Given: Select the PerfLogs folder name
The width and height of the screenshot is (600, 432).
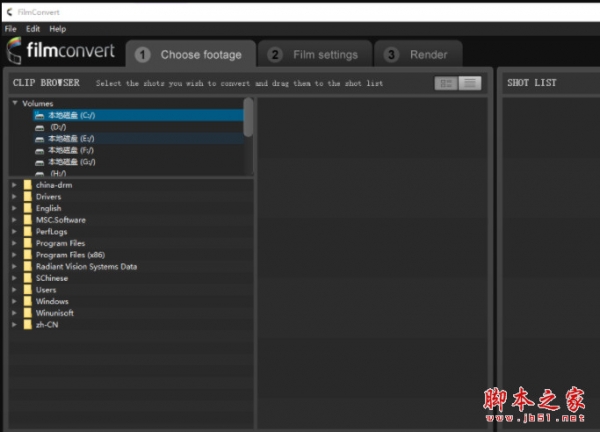Looking at the screenshot, I should click(x=51, y=231).
